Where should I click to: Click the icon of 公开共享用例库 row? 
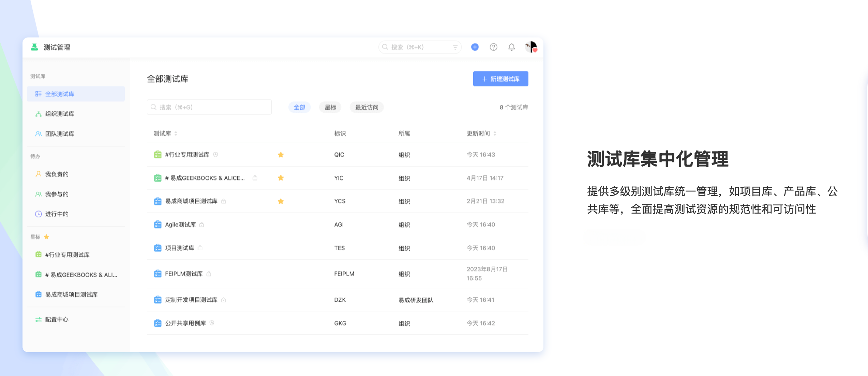click(158, 323)
